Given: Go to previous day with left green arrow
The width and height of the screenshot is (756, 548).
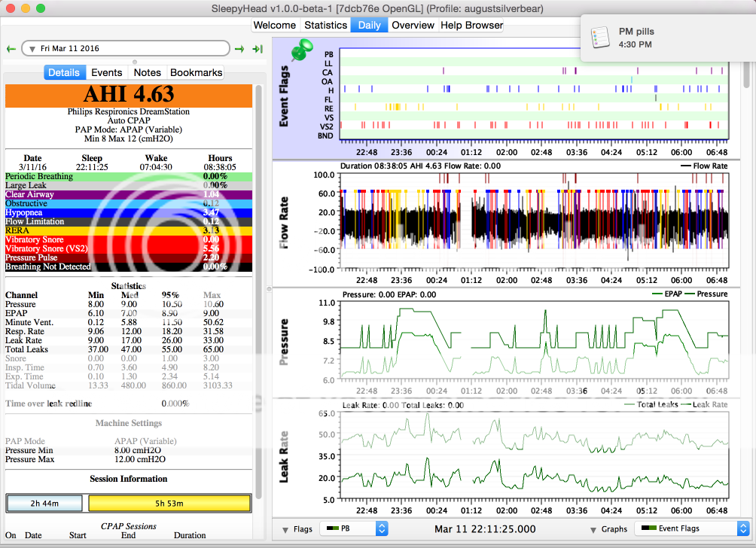Looking at the screenshot, I should click(x=11, y=49).
